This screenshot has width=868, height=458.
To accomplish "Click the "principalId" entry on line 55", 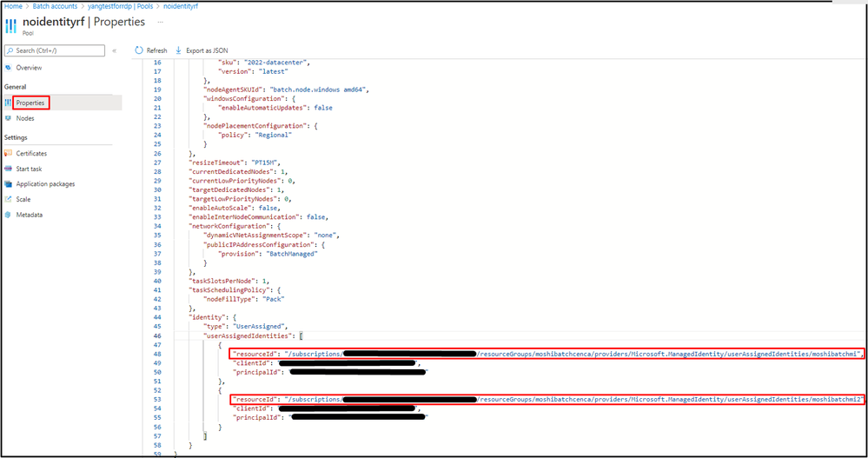I will [x=331, y=417].
